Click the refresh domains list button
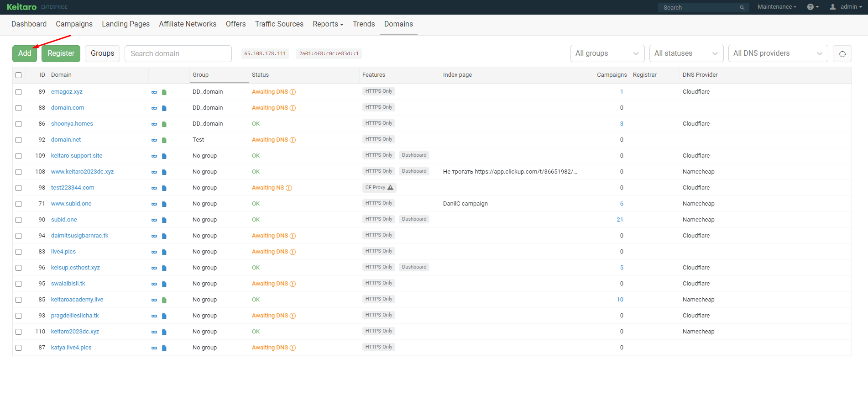The width and height of the screenshot is (868, 407). pos(842,53)
